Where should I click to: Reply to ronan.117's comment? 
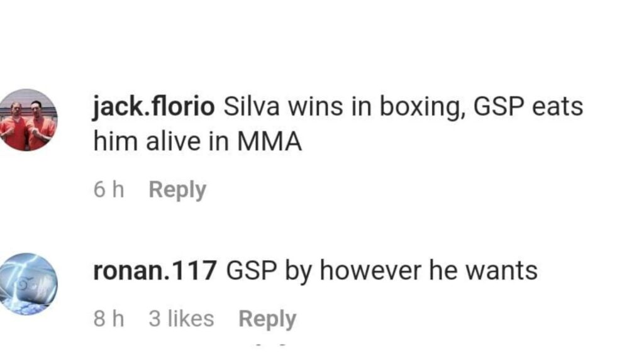267,319
